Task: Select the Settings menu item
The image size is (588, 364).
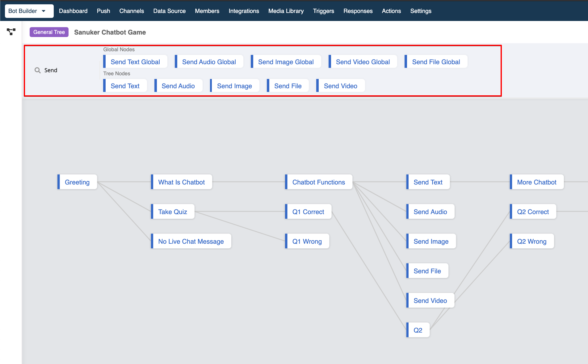Action: [421, 11]
